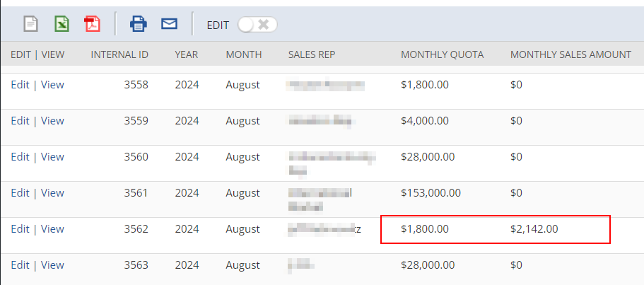644x285 pixels.
Task: View the record with ID 3561
Action: (52, 193)
